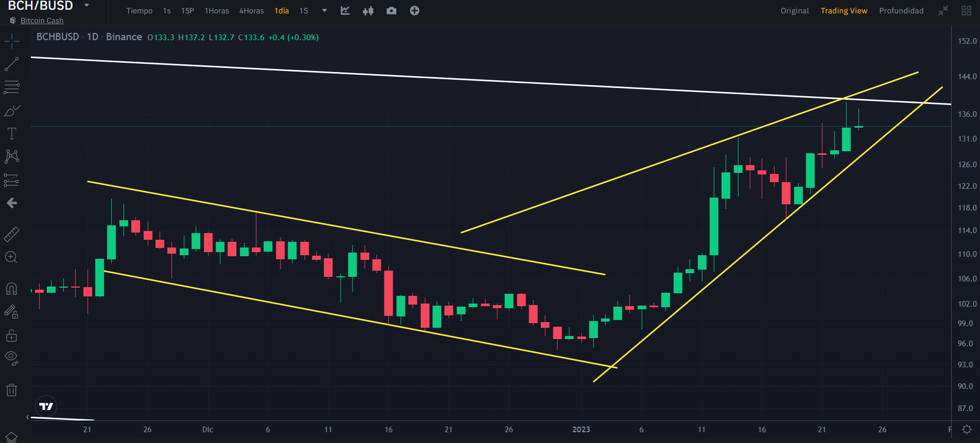Image resolution: width=980 pixels, height=443 pixels.
Task: Switch to the 1Horas interval
Action: (x=217, y=11)
